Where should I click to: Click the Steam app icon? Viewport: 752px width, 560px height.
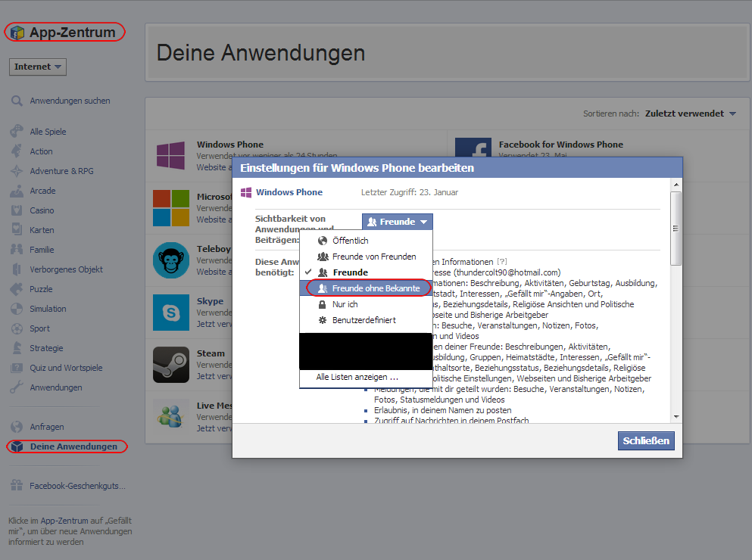pos(171,365)
